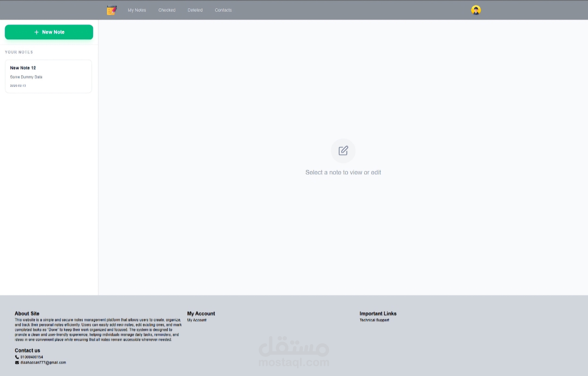Click the Important Links footer heading

click(x=378, y=314)
